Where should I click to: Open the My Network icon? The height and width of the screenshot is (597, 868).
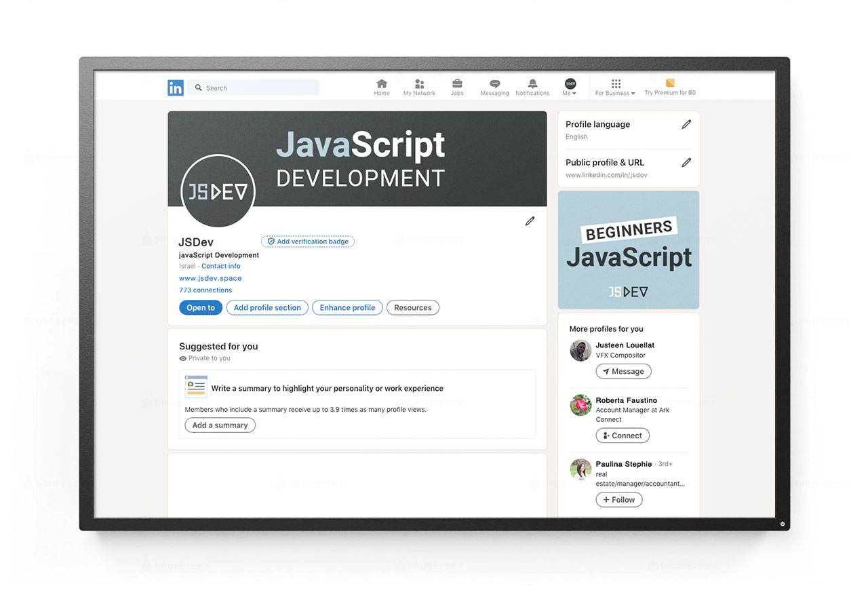click(419, 84)
